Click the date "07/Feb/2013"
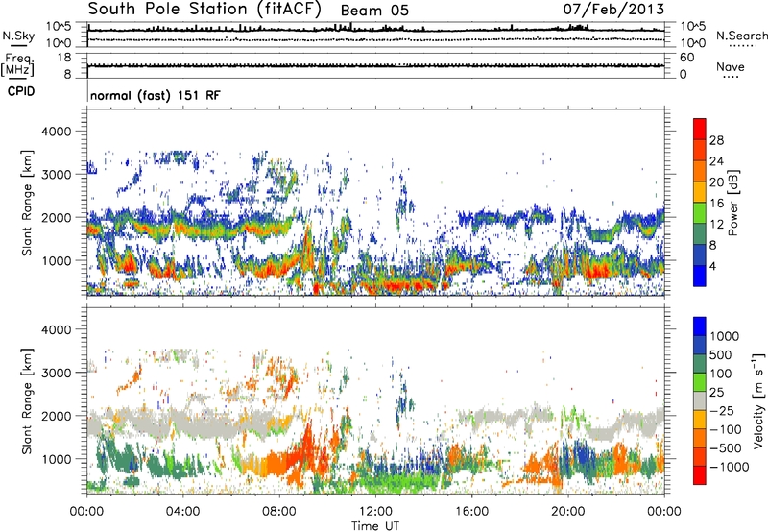The height and width of the screenshot is (532, 768). [613, 9]
